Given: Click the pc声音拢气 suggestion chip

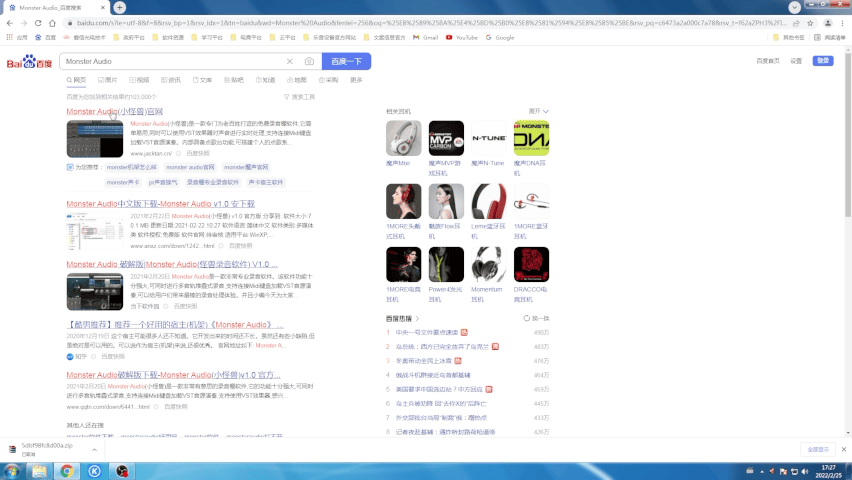Looking at the screenshot, I should tap(163, 183).
